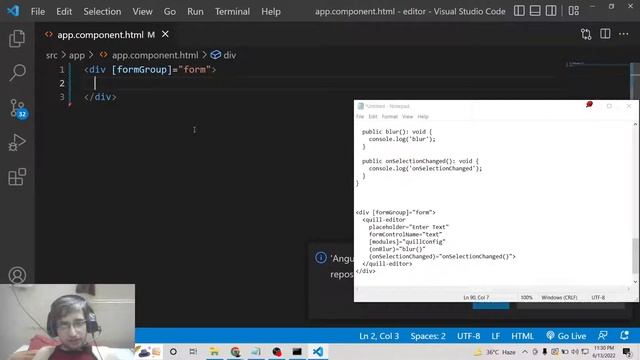Open the Accounts menu in the activity bar

pos(17,275)
